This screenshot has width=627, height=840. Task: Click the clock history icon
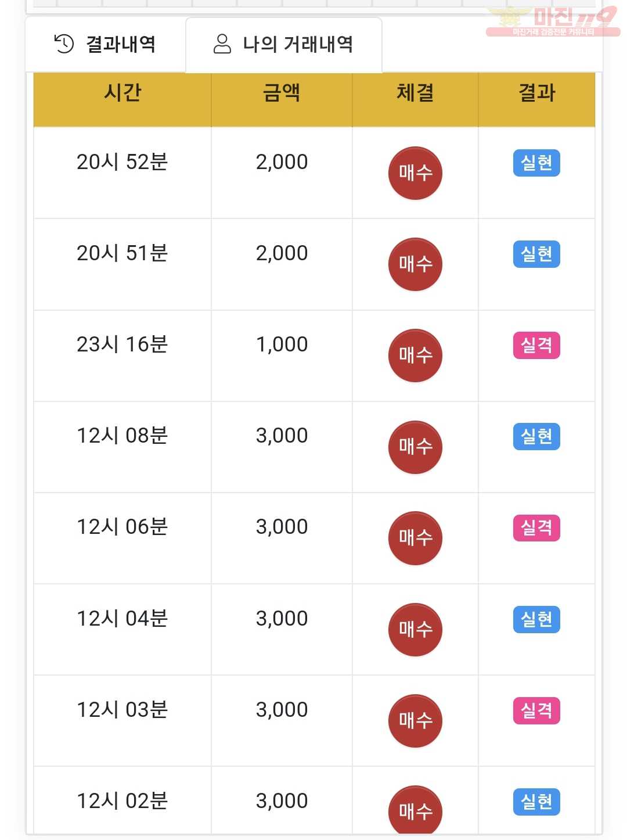click(64, 44)
